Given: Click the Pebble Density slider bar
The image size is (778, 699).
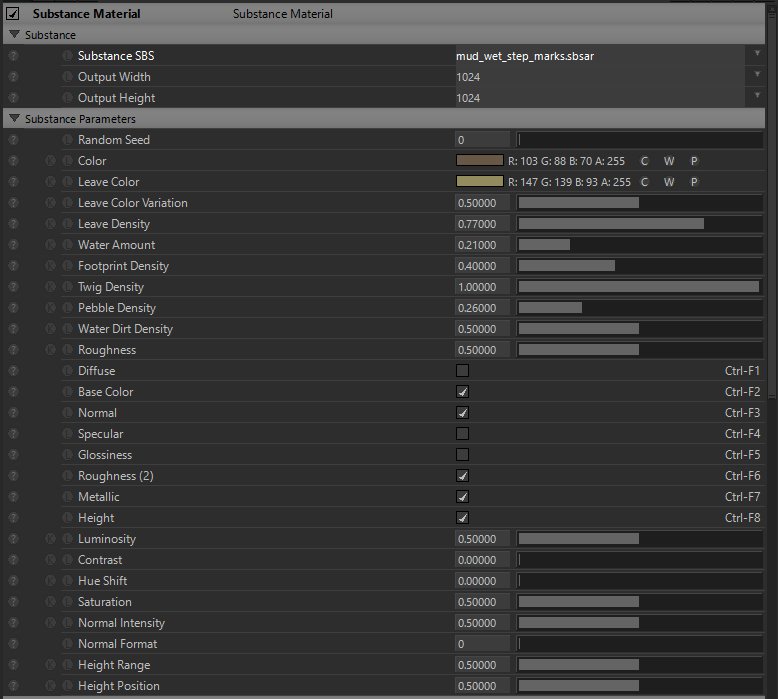Looking at the screenshot, I should point(640,308).
